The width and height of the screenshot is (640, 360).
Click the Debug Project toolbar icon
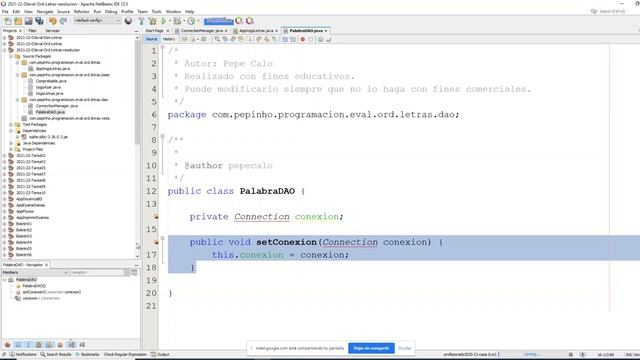(x=177, y=21)
